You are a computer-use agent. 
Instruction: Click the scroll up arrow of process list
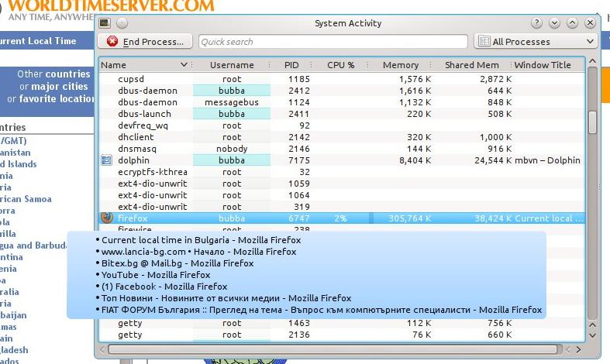[x=592, y=64]
